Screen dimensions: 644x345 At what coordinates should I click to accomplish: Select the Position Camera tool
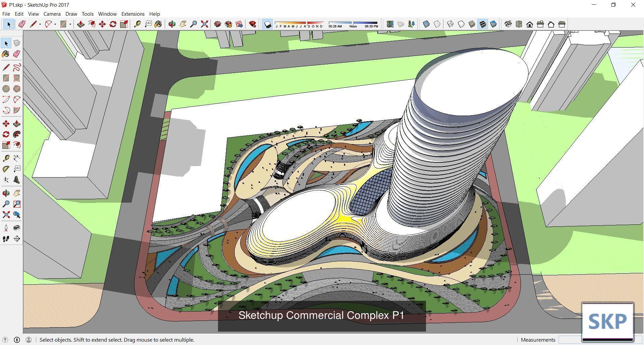[6, 228]
